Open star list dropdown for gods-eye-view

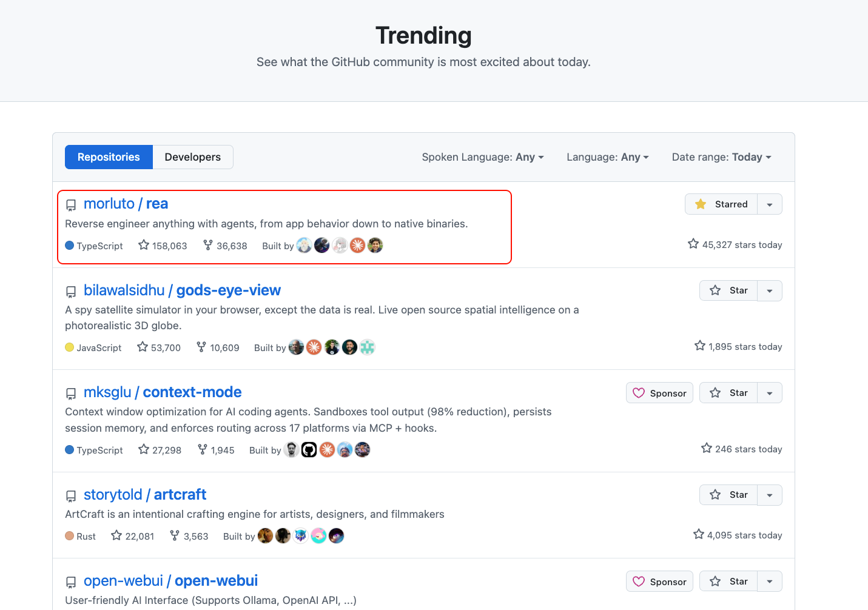(x=770, y=290)
